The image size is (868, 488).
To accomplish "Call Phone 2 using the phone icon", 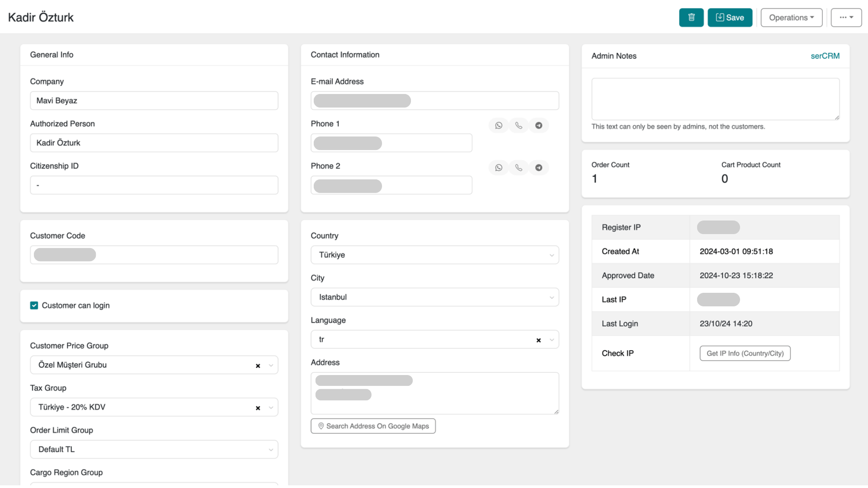I will (x=519, y=167).
